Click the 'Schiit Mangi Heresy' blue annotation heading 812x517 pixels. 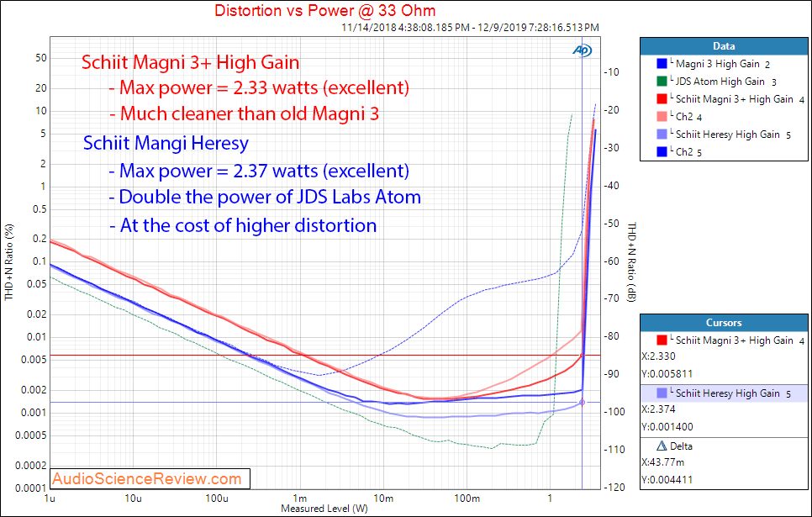point(166,142)
